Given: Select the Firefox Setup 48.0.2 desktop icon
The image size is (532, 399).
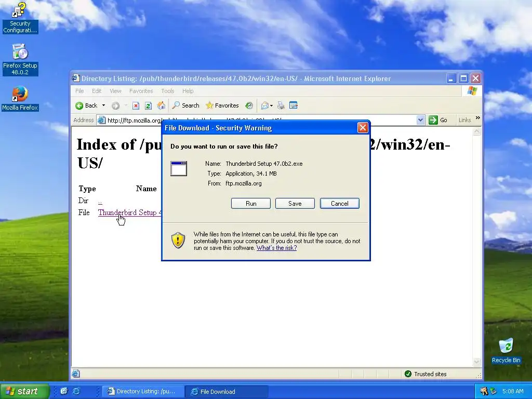Looking at the screenshot, I should pos(20,59).
